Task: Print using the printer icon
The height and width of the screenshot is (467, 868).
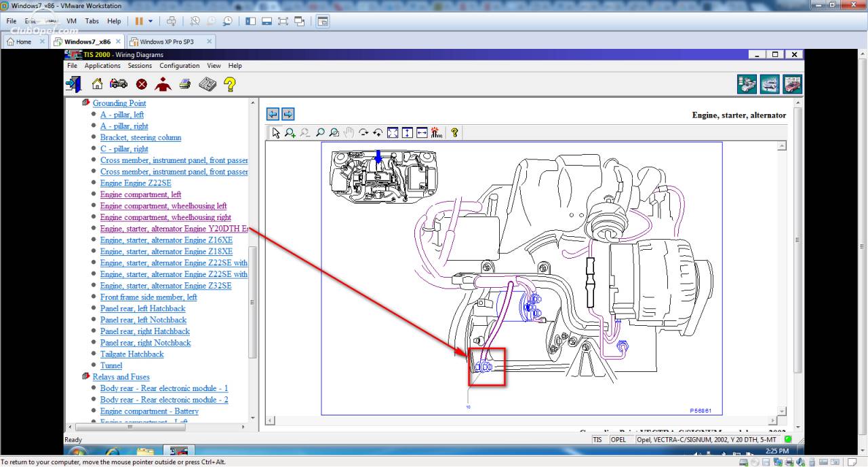Action: click(184, 84)
